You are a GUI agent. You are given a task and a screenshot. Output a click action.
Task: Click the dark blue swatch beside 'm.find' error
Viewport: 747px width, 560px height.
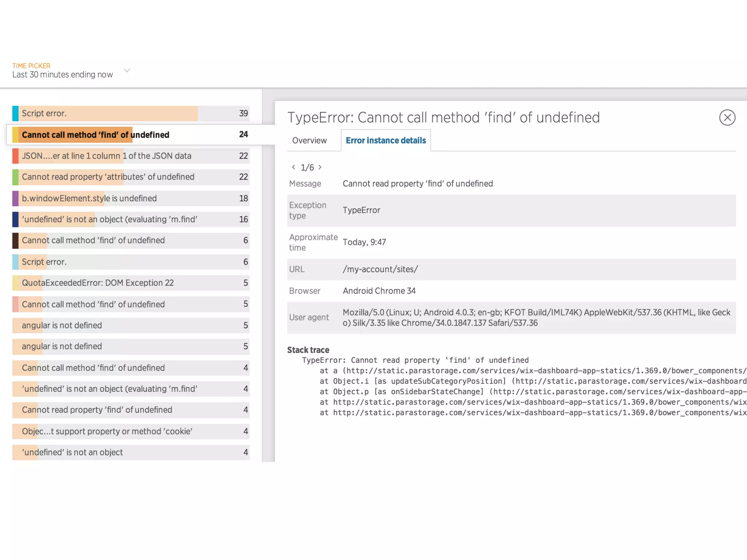(x=15, y=219)
